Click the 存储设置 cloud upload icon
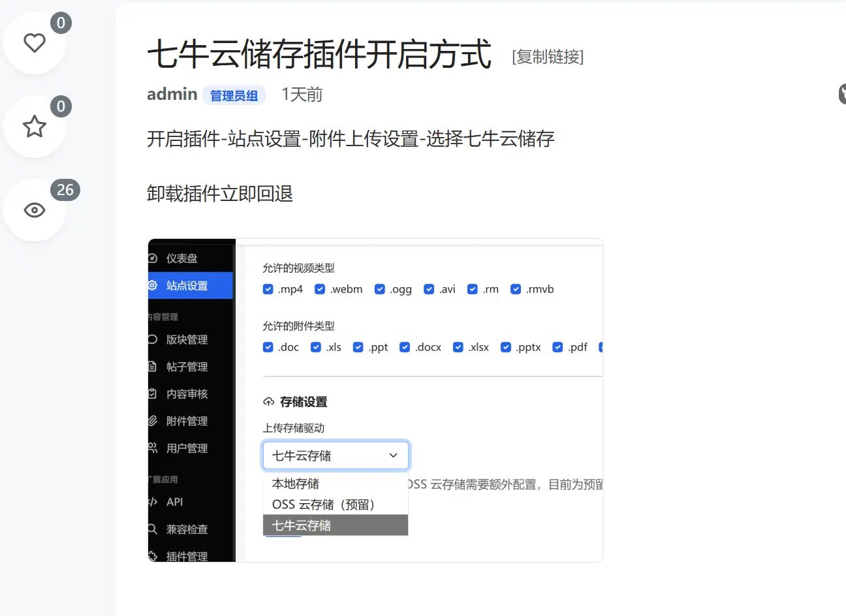Screen dimensions: 846x616 tap(268, 402)
